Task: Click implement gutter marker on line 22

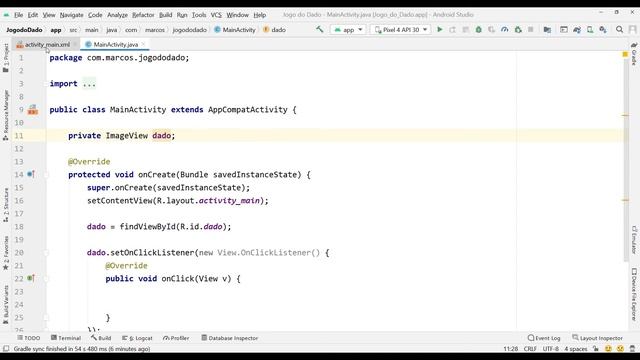Action: coord(31,278)
